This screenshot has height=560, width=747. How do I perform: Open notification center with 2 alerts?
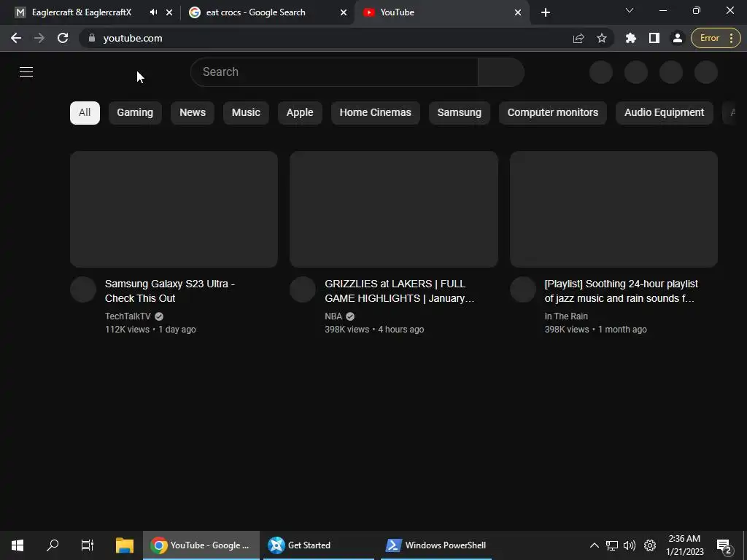click(x=724, y=545)
